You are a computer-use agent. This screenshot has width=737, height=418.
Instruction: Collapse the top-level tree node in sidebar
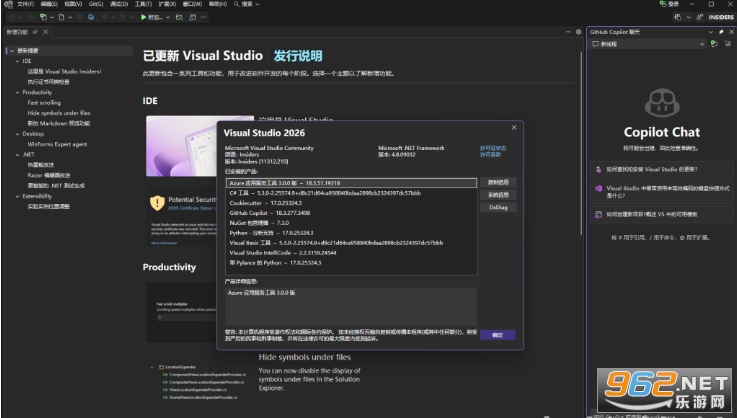[x=12, y=51]
